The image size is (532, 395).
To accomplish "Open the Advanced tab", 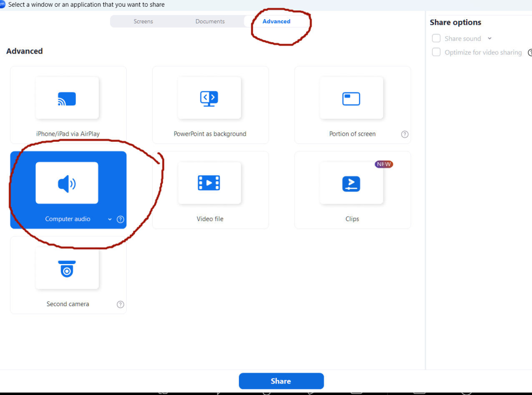I will [x=276, y=21].
